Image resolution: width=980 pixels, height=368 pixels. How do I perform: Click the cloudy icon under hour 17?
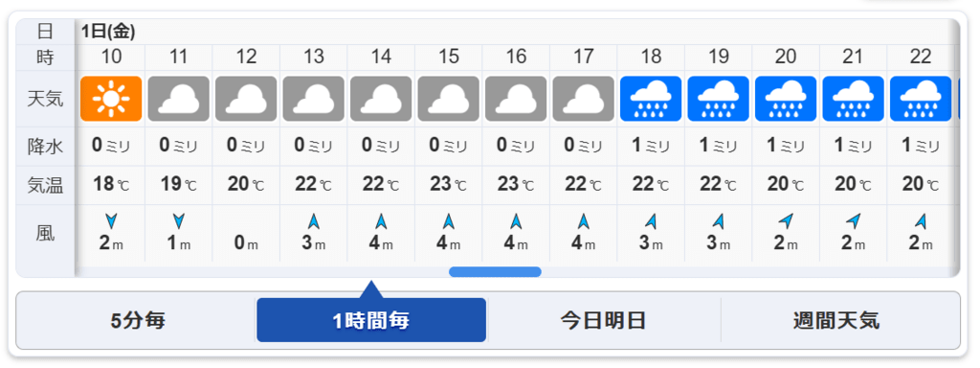583,99
